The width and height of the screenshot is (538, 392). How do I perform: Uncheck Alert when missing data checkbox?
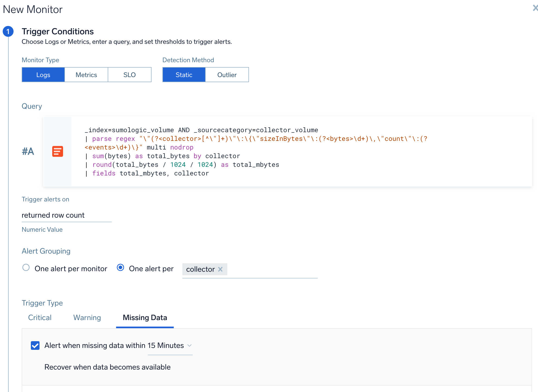[35, 346]
